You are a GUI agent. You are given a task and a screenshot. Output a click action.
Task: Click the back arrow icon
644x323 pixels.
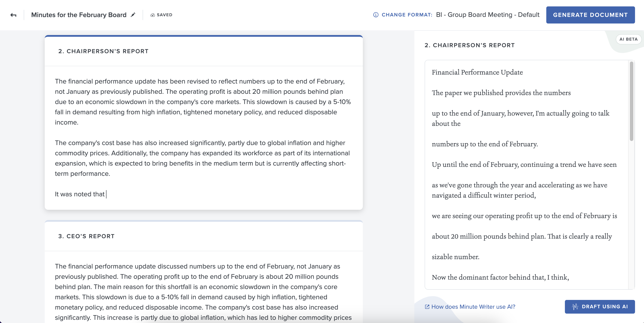13,15
